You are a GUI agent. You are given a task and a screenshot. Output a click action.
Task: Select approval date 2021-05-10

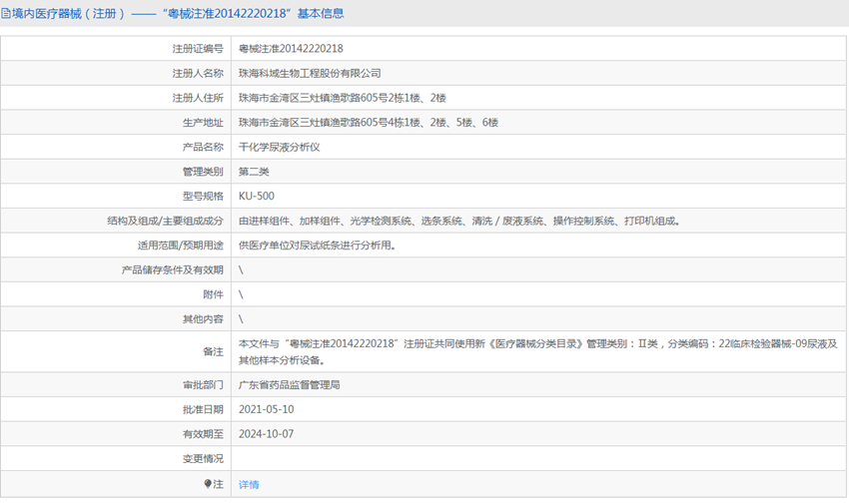coord(267,409)
